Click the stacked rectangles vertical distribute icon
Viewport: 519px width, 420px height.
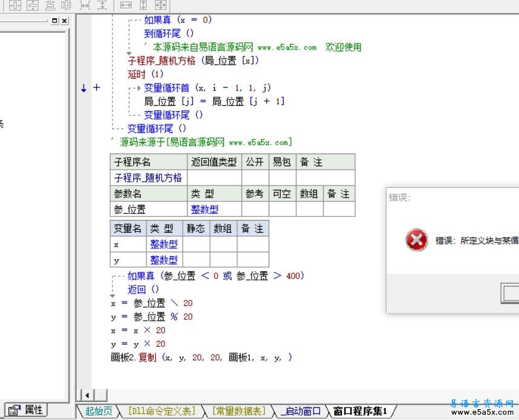click(x=50, y=5)
